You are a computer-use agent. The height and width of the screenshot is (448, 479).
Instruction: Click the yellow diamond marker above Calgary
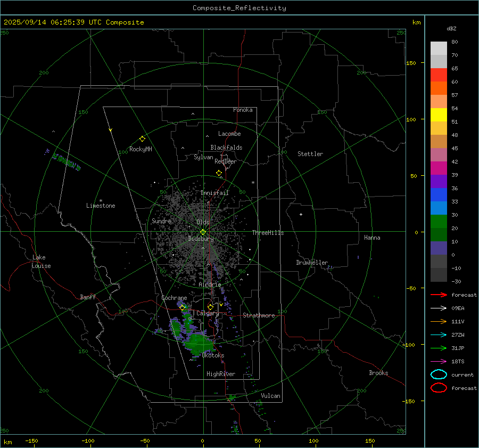coord(210,307)
